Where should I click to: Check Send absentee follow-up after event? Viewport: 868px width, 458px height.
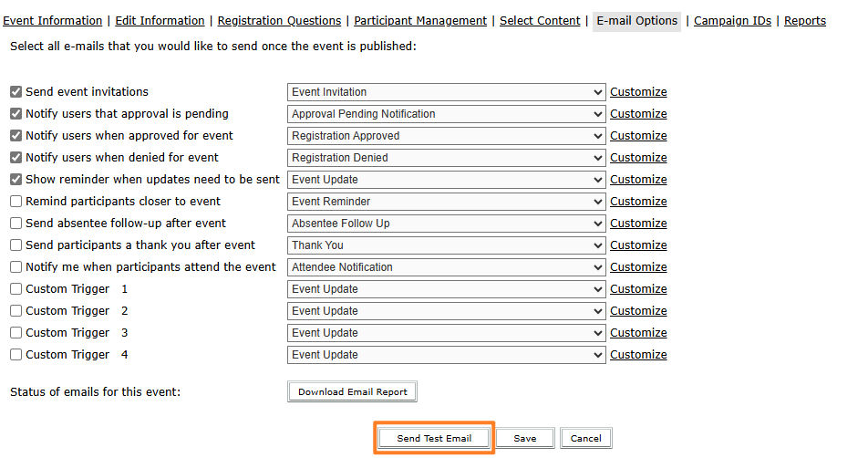tap(16, 224)
